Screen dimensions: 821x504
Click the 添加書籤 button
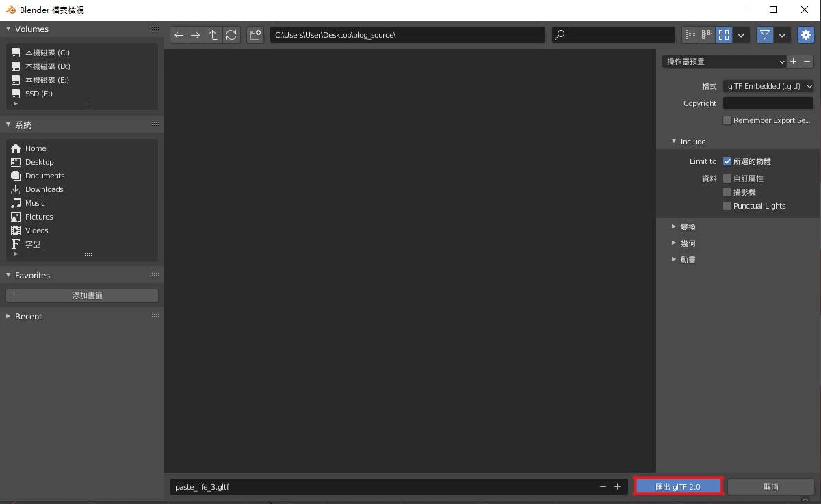[82, 295]
